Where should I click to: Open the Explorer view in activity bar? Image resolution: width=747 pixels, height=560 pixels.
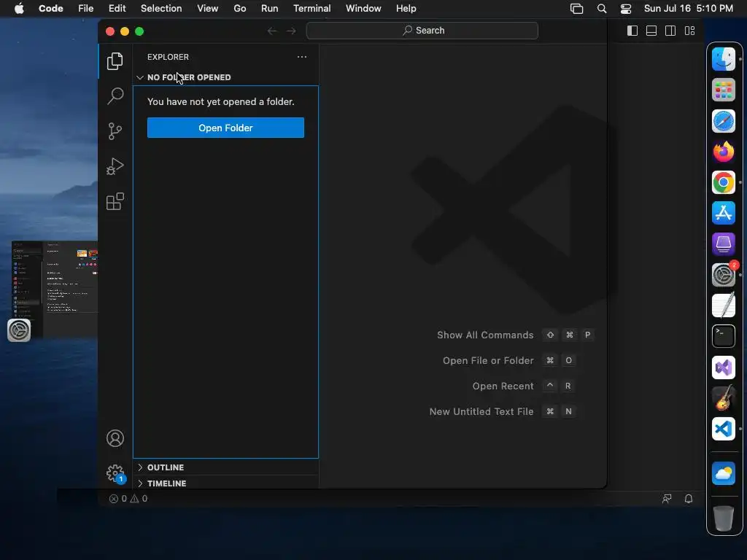pos(115,61)
